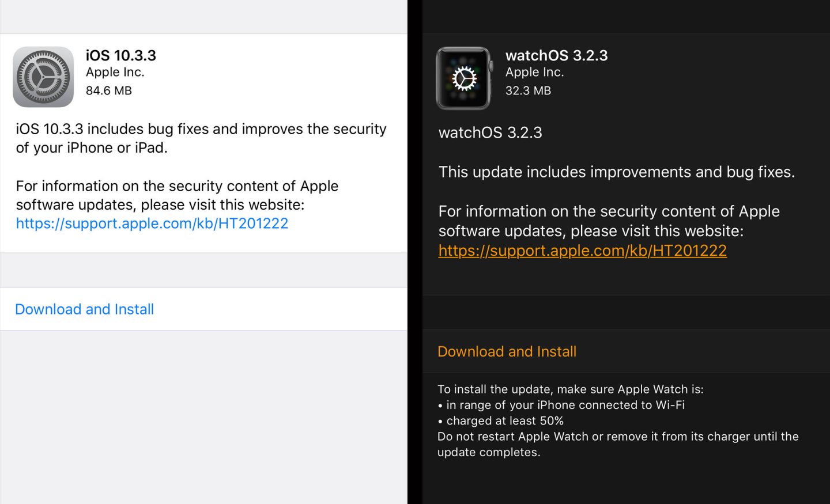This screenshot has width=830, height=504.
Task: Click Download and Install for iOS 10.3.3
Action: point(84,309)
